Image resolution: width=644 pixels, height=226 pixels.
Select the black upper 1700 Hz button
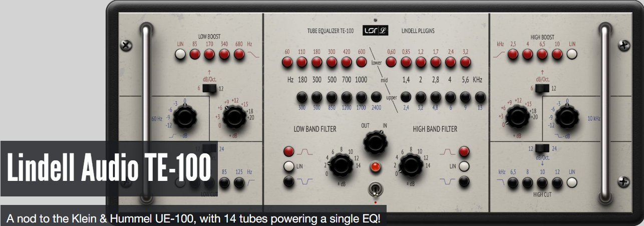361,97
